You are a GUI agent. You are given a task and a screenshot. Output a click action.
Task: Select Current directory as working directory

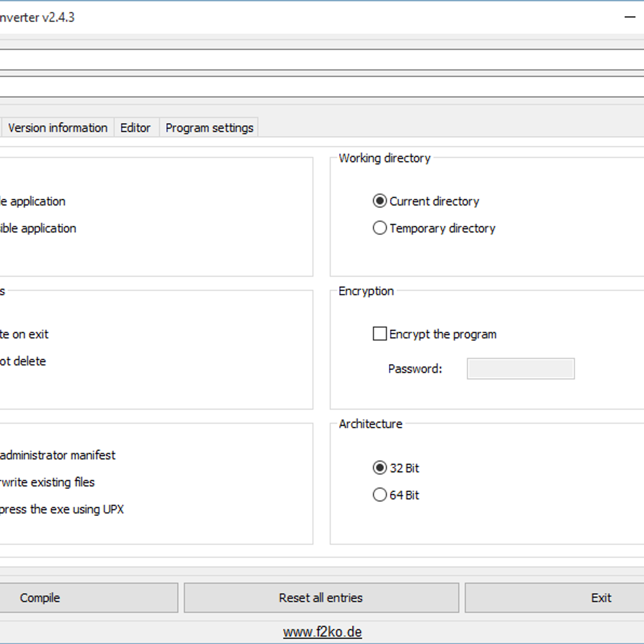pos(426,201)
